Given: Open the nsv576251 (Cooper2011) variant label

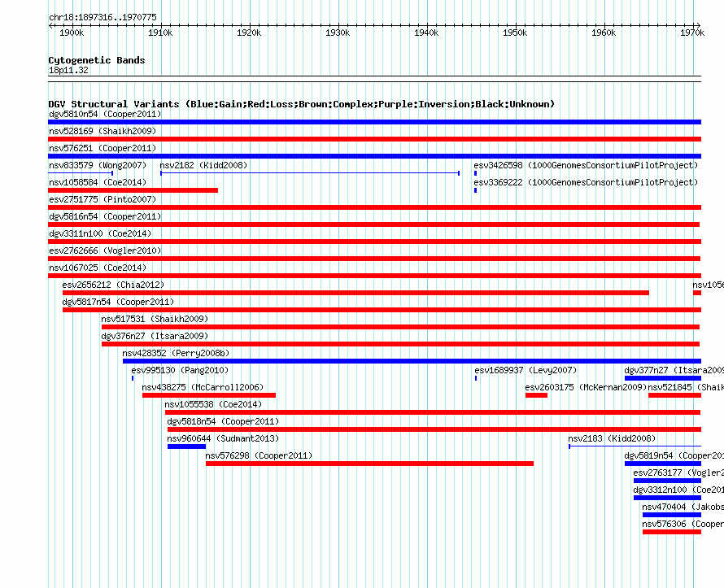Looking at the screenshot, I should click(102, 148).
